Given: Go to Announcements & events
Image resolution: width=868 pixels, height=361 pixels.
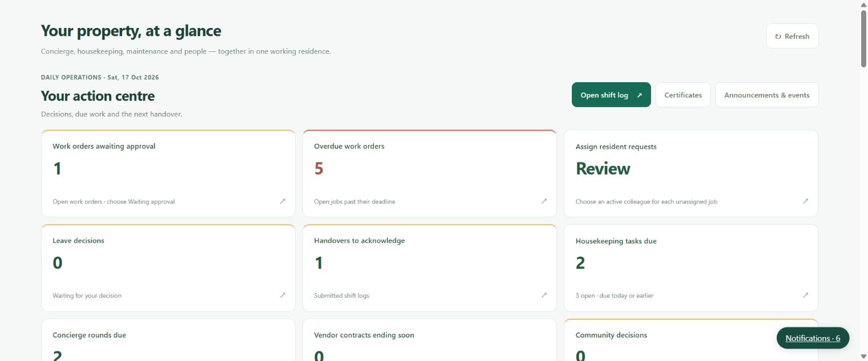Looking at the screenshot, I should click(766, 95).
